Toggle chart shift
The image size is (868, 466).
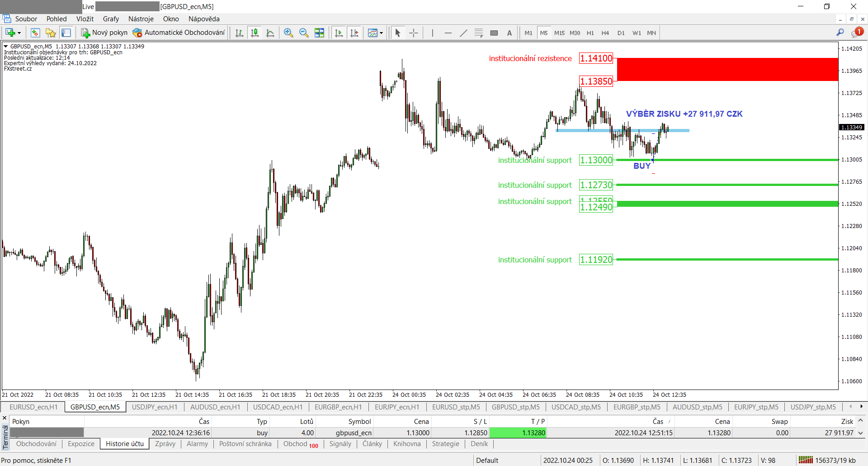click(354, 33)
